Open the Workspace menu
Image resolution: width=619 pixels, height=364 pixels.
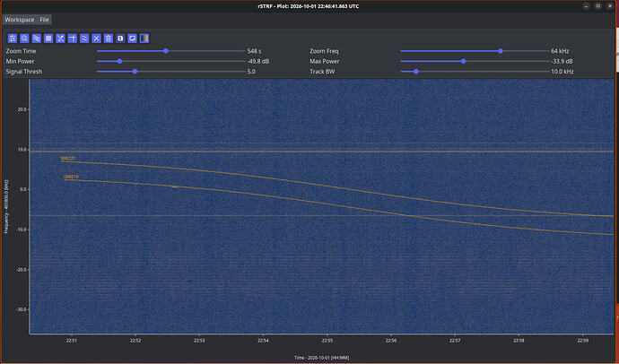point(20,20)
